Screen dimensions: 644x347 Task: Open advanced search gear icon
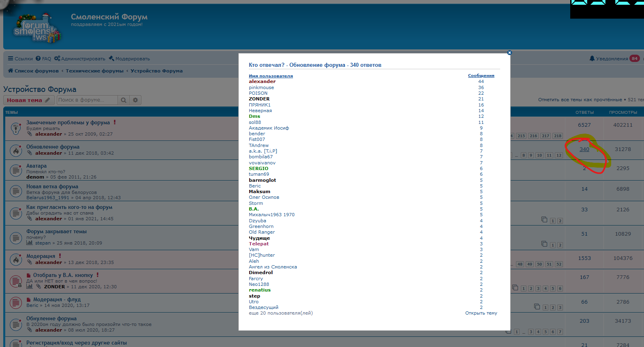coord(135,100)
